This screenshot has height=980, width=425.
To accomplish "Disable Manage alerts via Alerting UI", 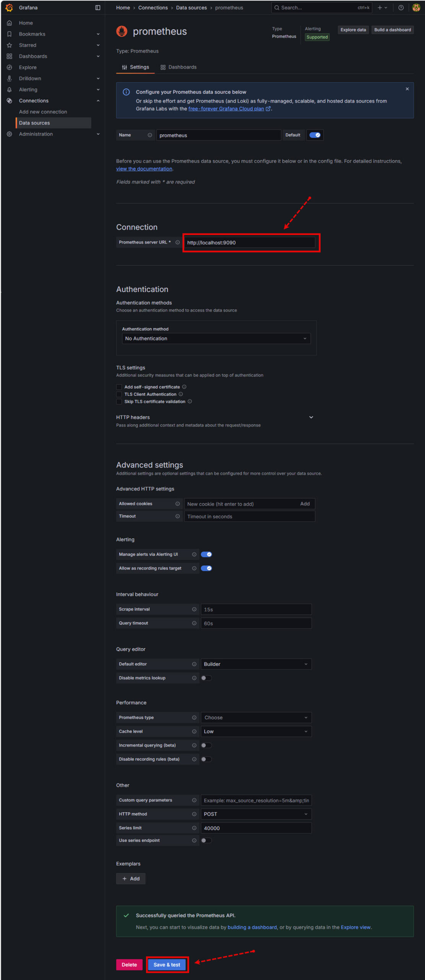I will tap(206, 554).
